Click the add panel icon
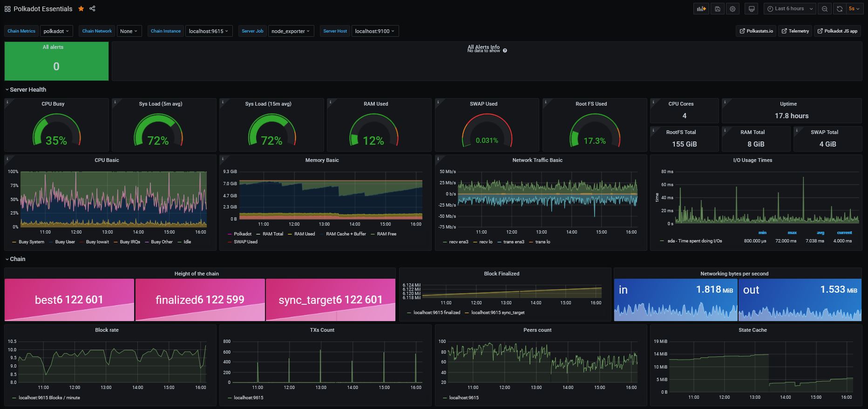The image size is (868, 409). (701, 9)
